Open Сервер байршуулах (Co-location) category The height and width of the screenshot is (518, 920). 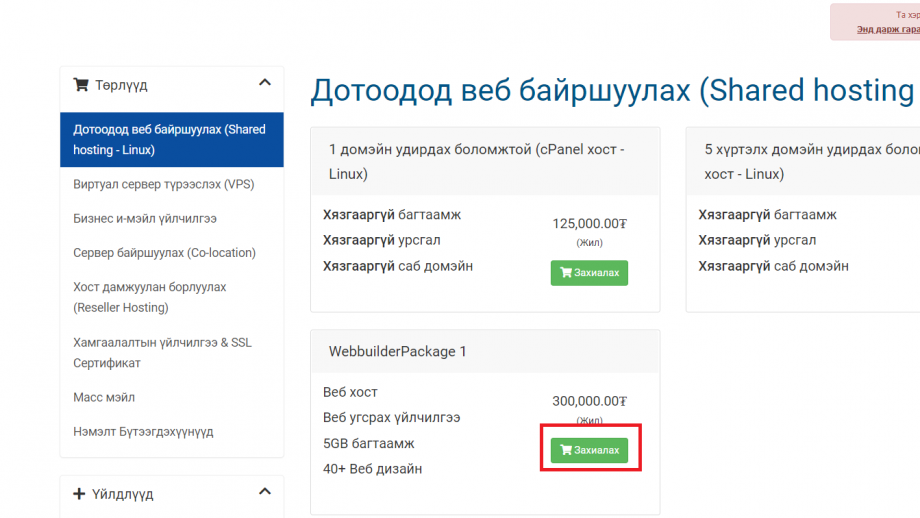[x=164, y=253]
